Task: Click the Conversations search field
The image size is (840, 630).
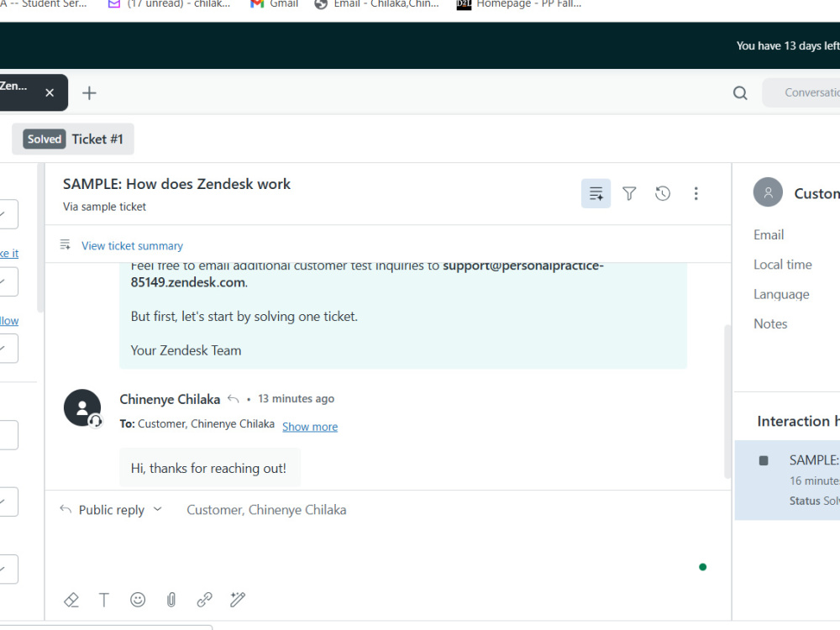Action: click(801, 92)
